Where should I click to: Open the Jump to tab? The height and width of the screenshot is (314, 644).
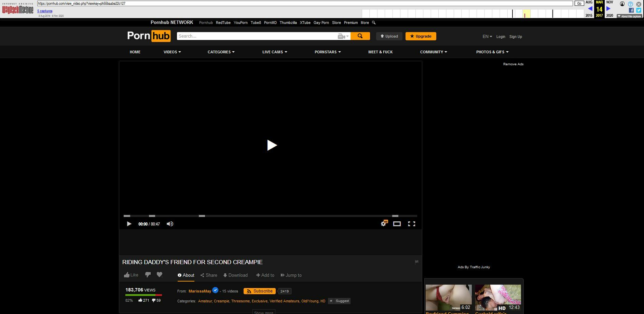pos(291,275)
